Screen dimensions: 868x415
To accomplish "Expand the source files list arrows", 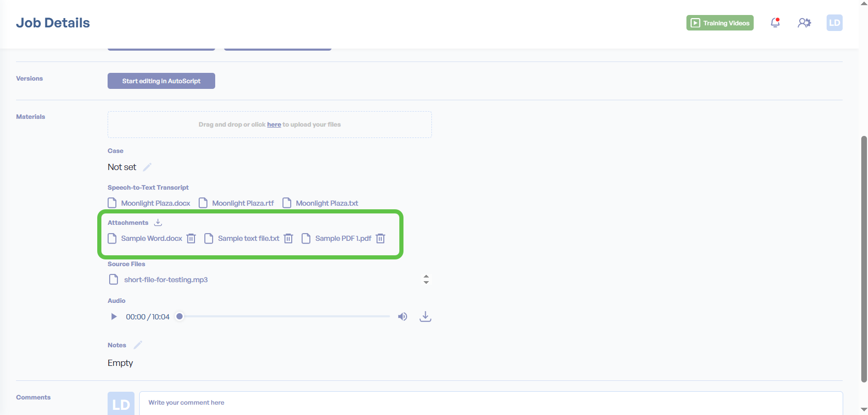I will tap(426, 279).
